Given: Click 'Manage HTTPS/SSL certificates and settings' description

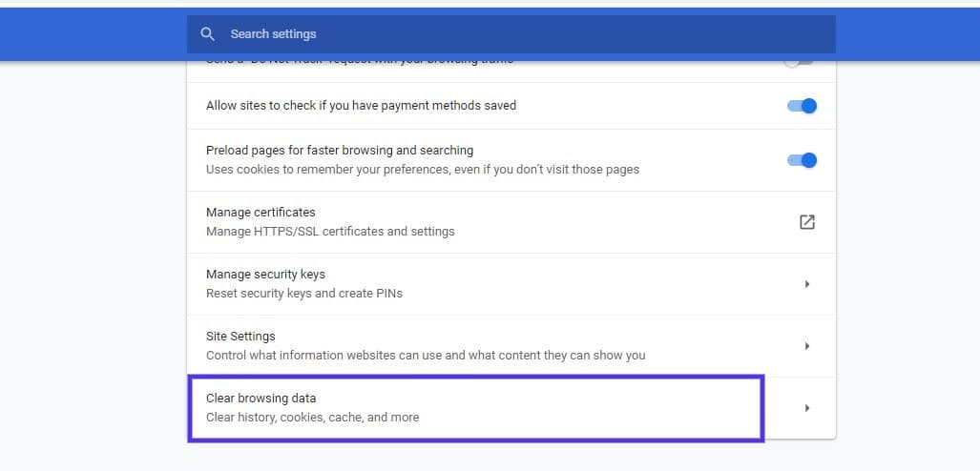Looking at the screenshot, I should pos(330,232).
